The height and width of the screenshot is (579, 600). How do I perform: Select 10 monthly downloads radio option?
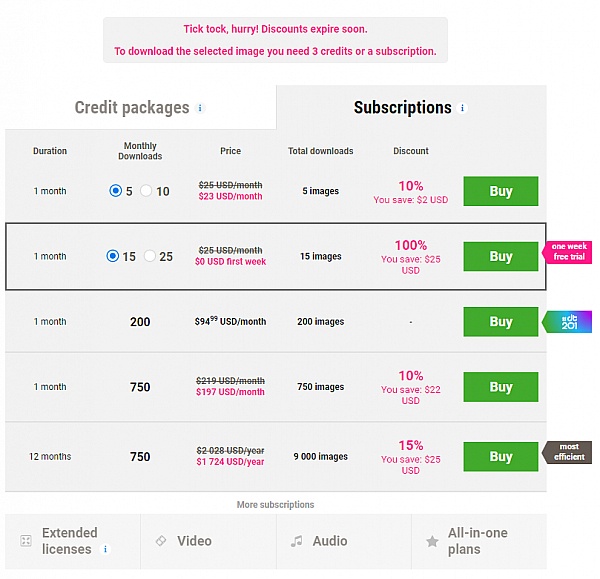point(146,191)
